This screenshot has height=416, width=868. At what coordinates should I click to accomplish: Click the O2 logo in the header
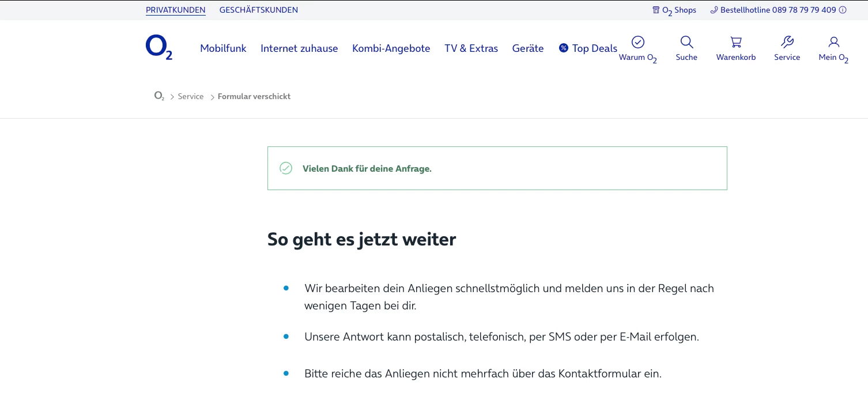point(159,47)
